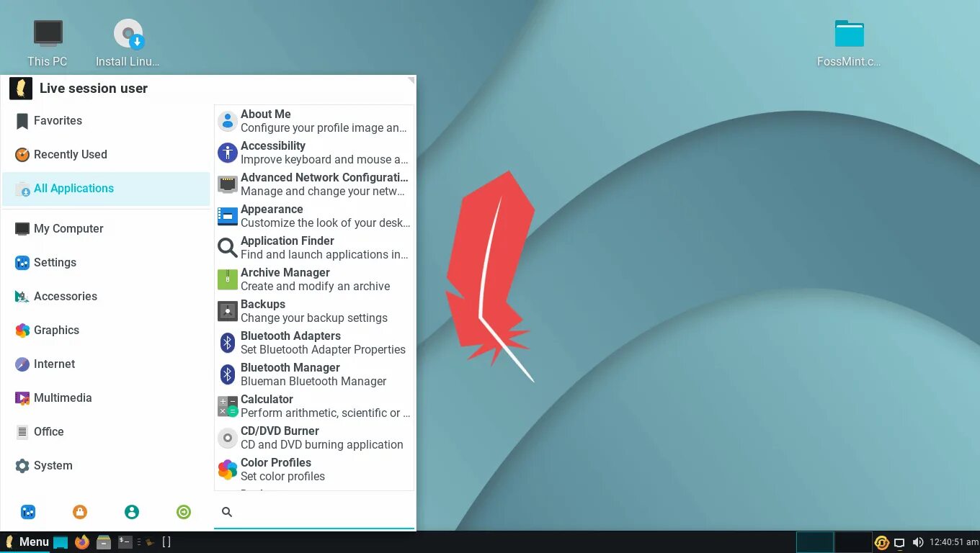Focus the menu search field
980x553 pixels.
pyautogui.click(x=314, y=512)
